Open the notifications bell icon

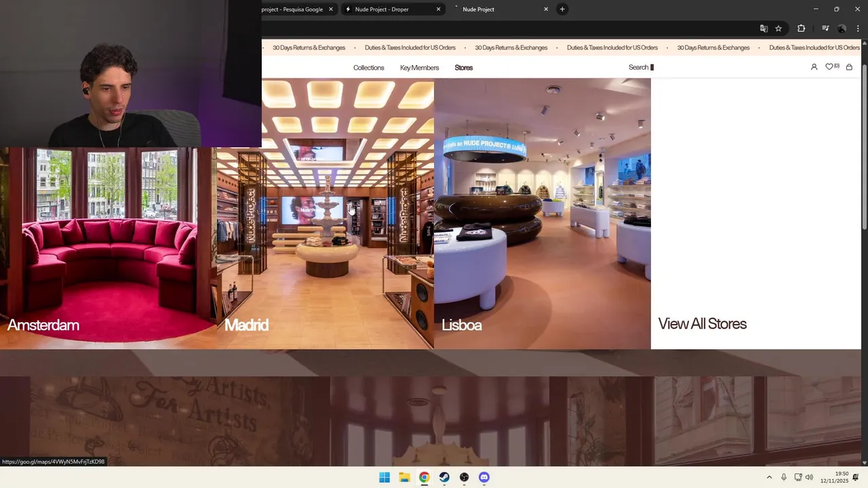[x=856, y=477]
